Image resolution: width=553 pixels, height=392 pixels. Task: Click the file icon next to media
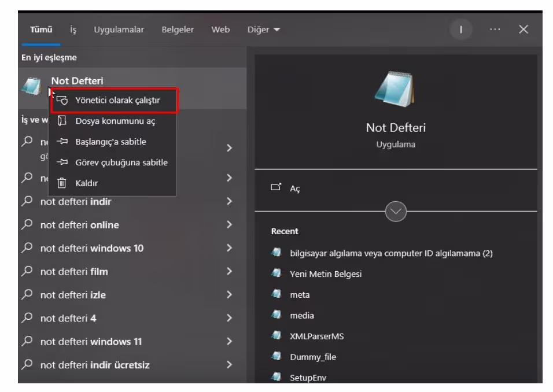[x=276, y=315]
